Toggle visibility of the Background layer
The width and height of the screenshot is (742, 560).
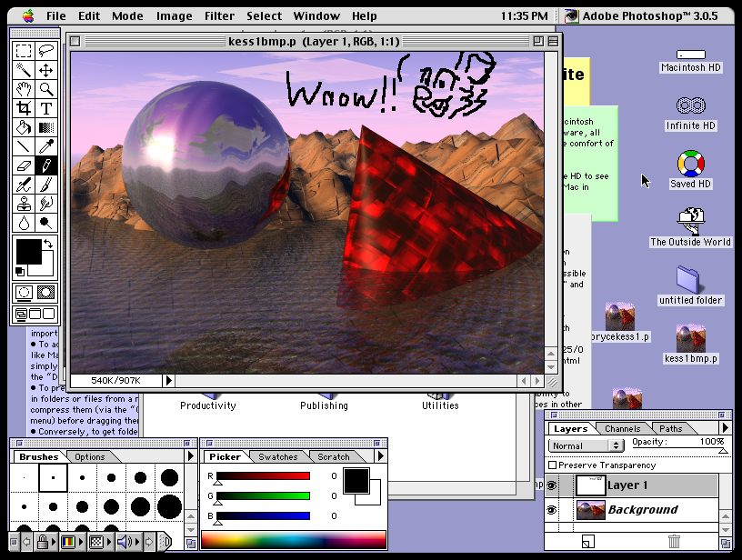551,511
